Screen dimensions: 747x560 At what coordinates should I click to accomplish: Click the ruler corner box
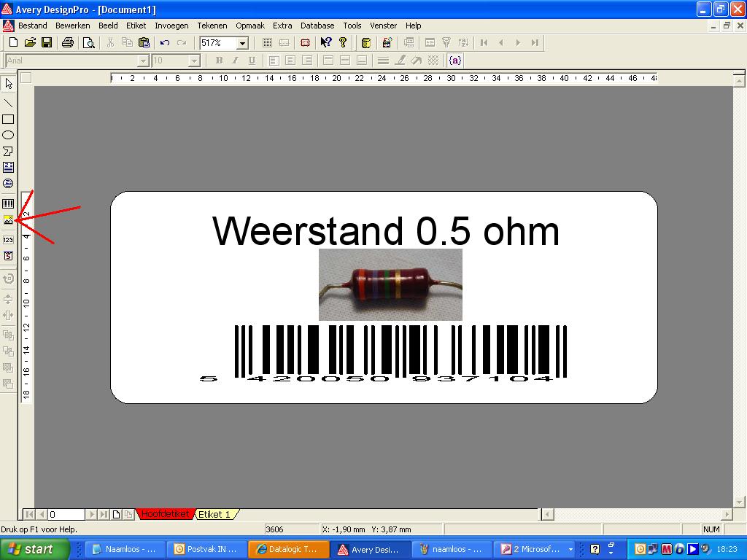tap(26, 78)
